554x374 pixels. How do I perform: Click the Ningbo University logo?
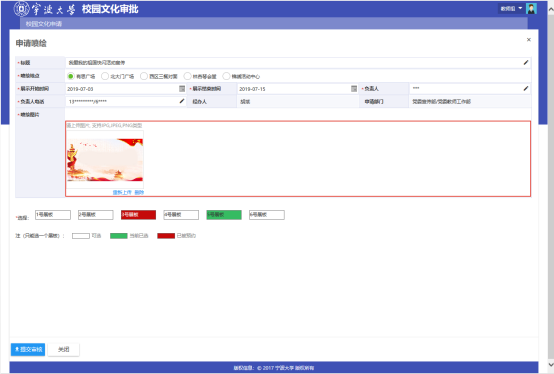coord(21,9)
